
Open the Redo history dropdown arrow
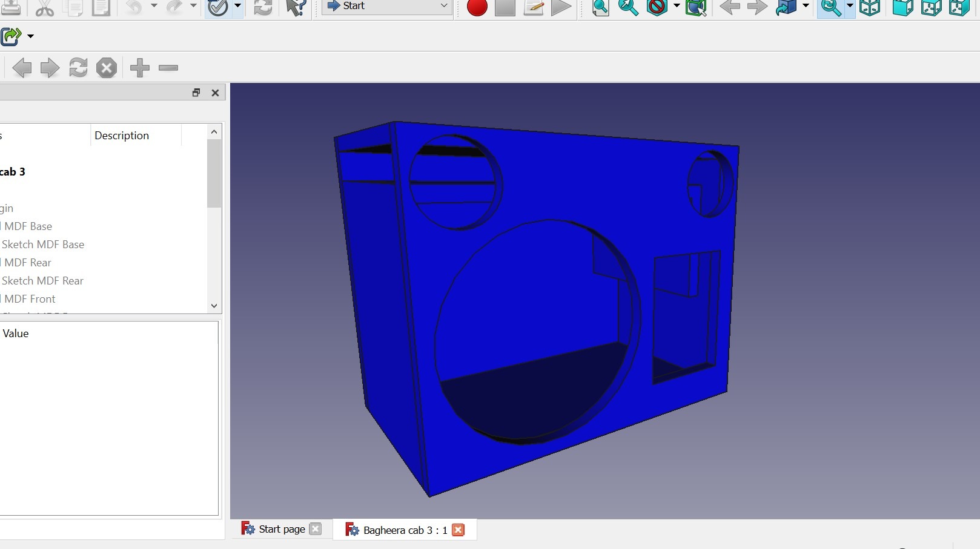(x=194, y=6)
